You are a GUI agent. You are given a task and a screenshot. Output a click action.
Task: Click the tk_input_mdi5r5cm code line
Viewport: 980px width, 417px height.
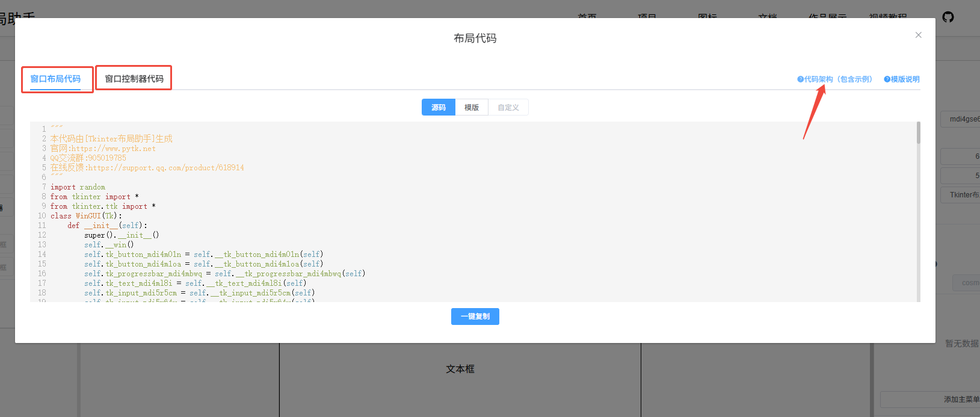point(199,293)
